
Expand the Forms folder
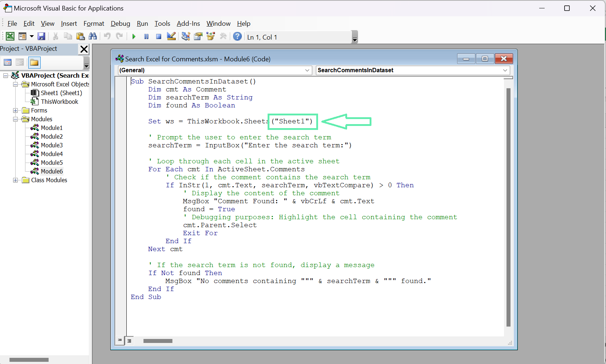pyautogui.click(x=15, y=110)
